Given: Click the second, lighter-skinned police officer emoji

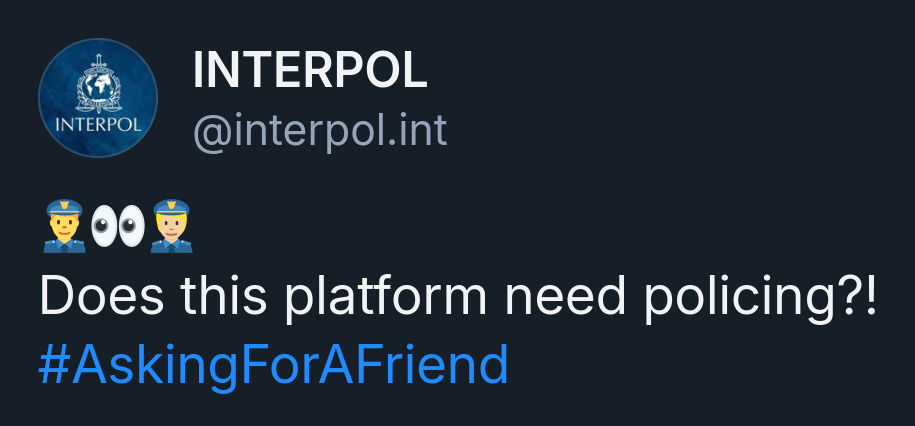Looking at the screenshot, I should point(171,227).
